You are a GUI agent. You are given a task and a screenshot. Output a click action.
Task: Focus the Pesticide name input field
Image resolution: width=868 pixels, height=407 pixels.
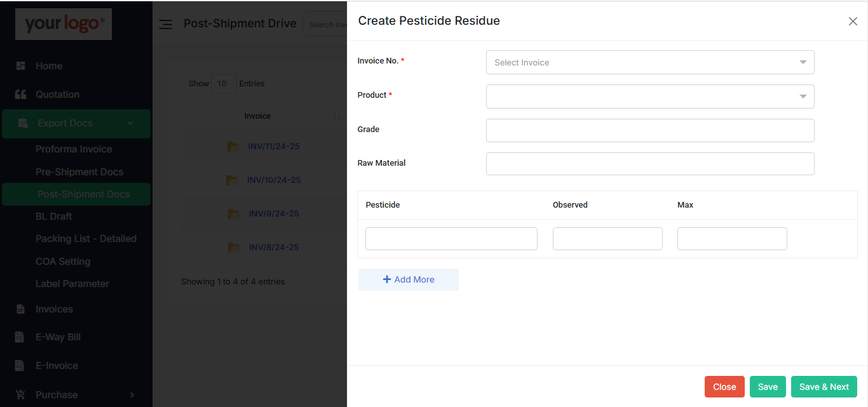(451, 239)
